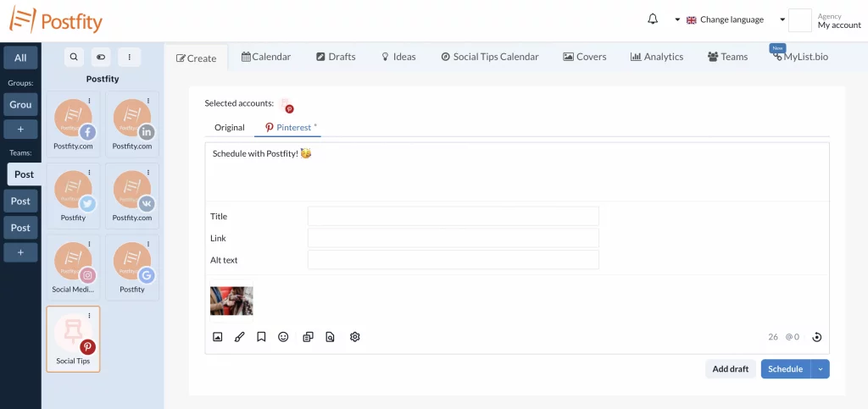The height and width of the screenshot is (409, 868).
Task: Open the post settings gear icon
Action: [x=355, y=336]
